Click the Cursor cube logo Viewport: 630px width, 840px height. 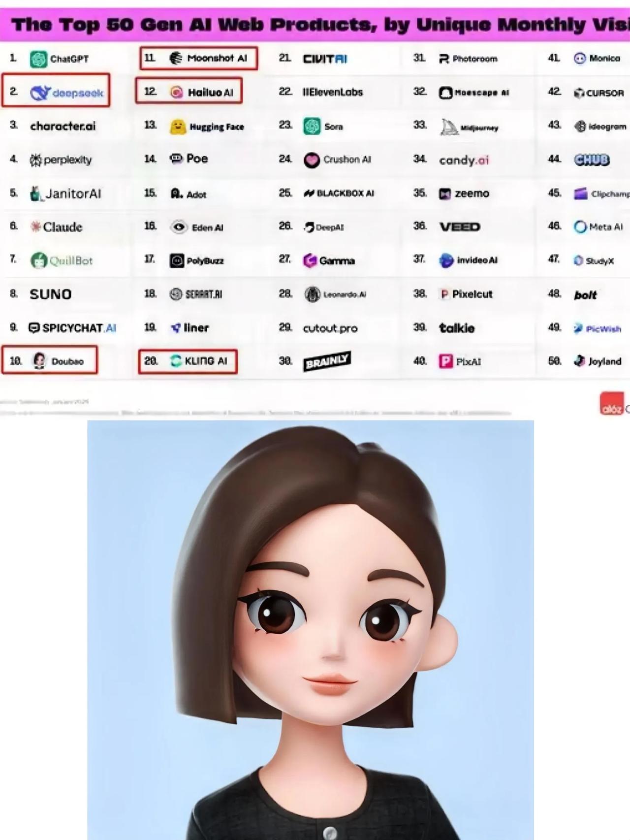(x=579, y=93)
